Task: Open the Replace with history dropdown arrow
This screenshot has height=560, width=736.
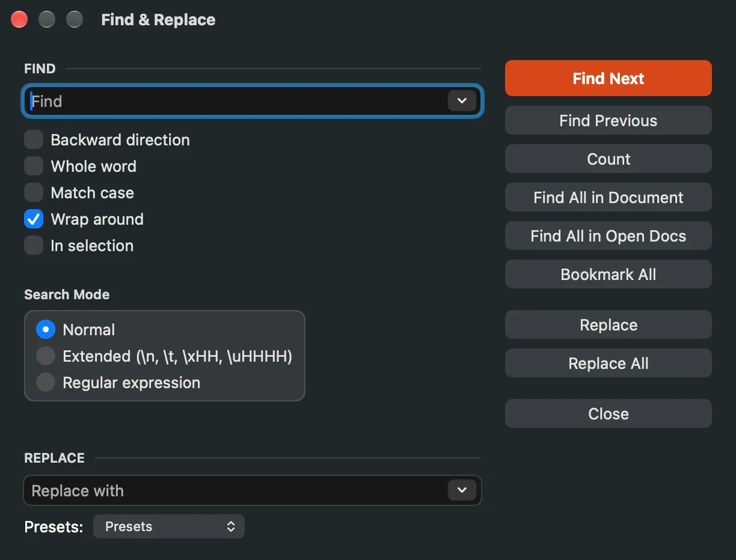Action: pyautogui.click(x=462, y=490)
